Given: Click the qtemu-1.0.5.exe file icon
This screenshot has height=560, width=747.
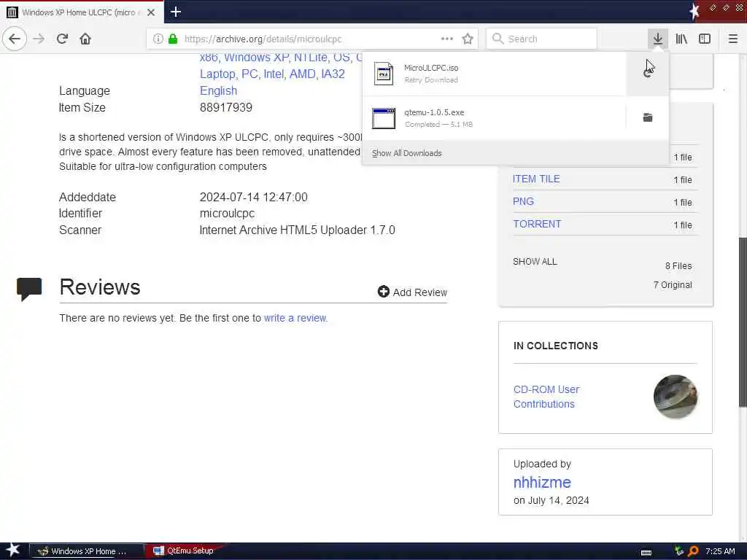Looking at the screenshot, I should pyautogui.click(x=384, y=118).
